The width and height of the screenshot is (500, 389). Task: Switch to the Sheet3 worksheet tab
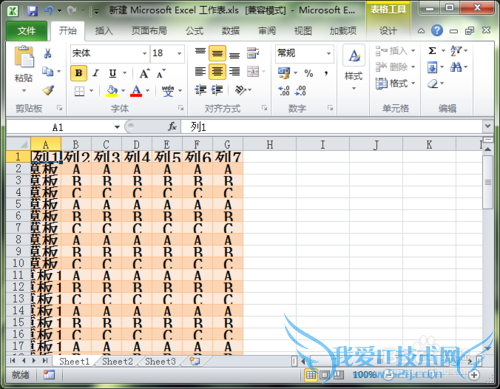click(160, 361)
